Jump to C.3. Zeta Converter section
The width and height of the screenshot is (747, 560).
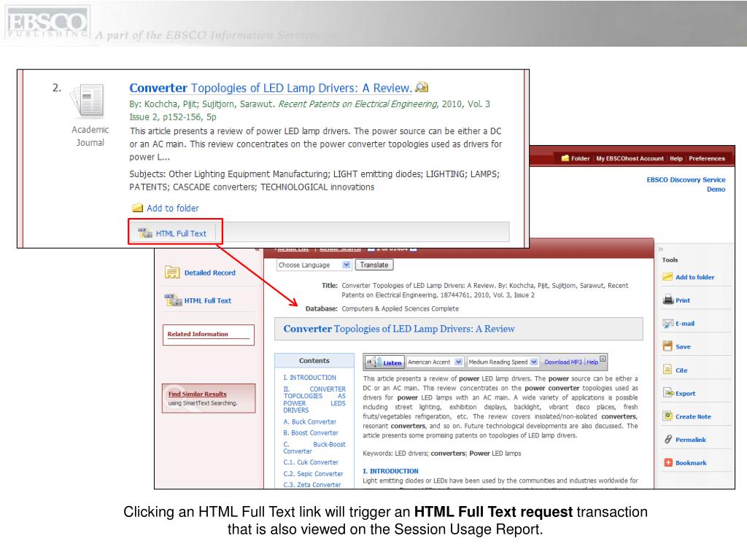312,485
